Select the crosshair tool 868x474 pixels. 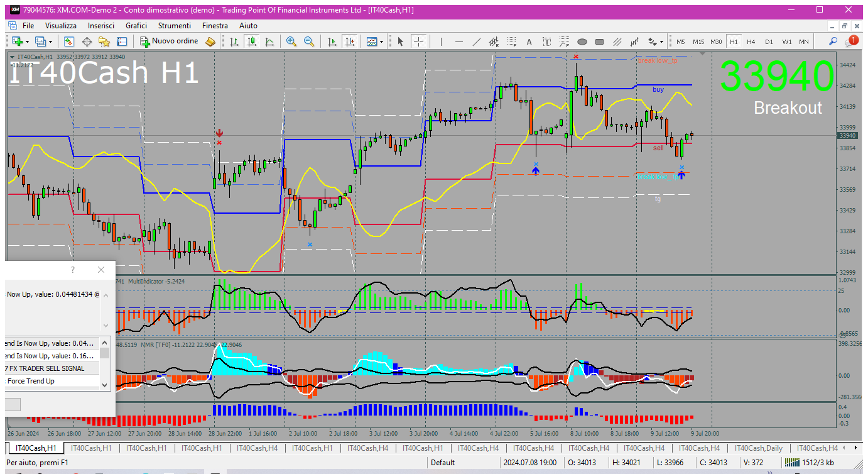coord(418,41)
